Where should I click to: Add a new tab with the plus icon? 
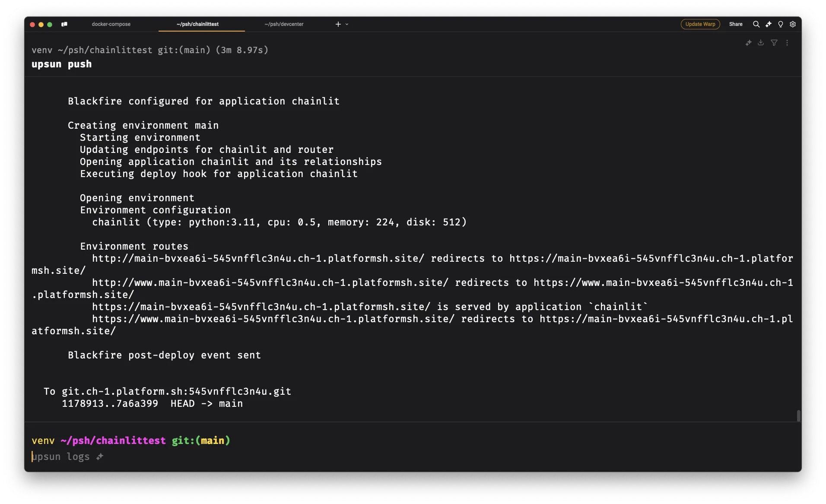338,24
